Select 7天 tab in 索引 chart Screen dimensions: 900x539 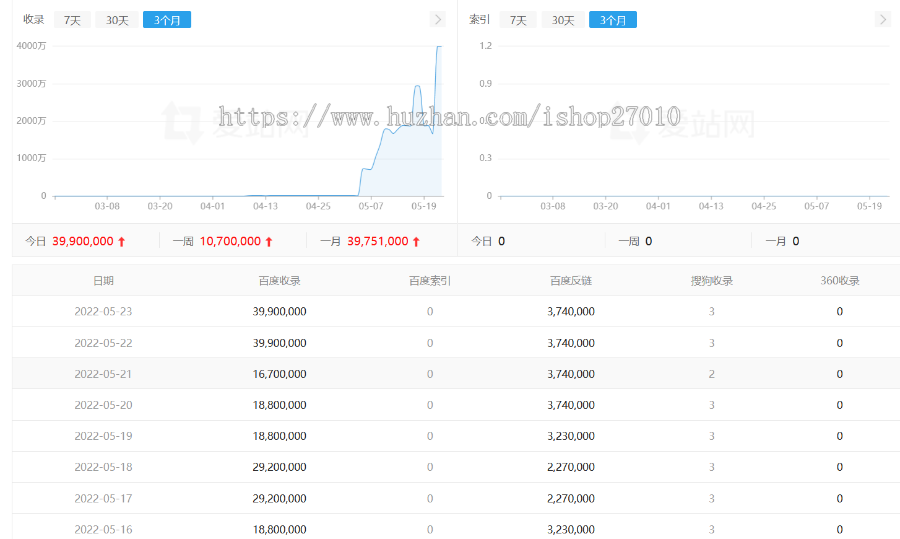[x=518, y=20]
